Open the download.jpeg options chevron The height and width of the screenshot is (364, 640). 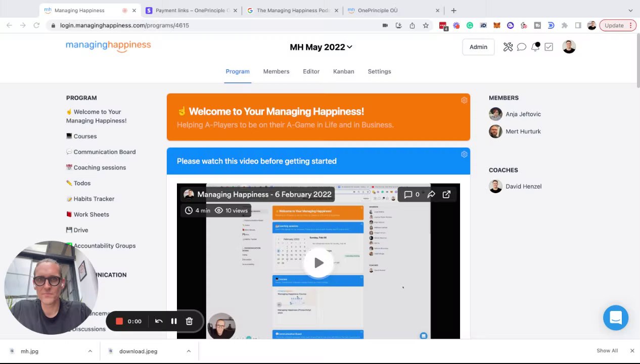(x=189, y=351)
